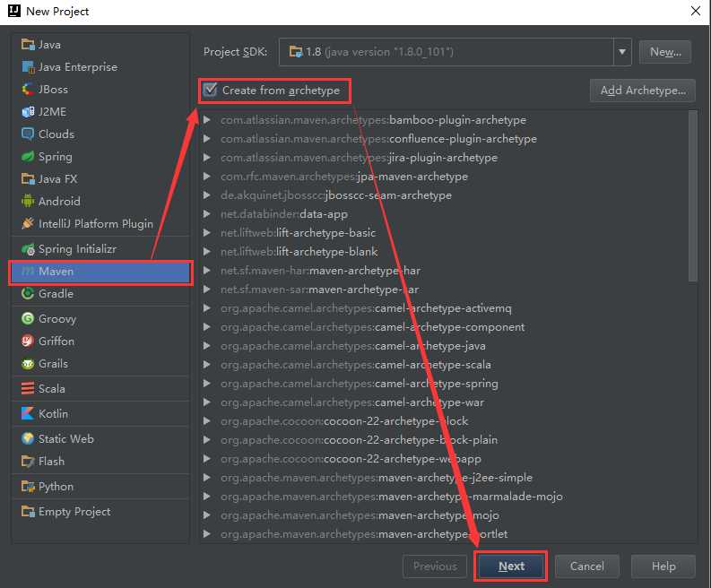
Task: Pick the Griffon icon
Action: click(28, 341)
